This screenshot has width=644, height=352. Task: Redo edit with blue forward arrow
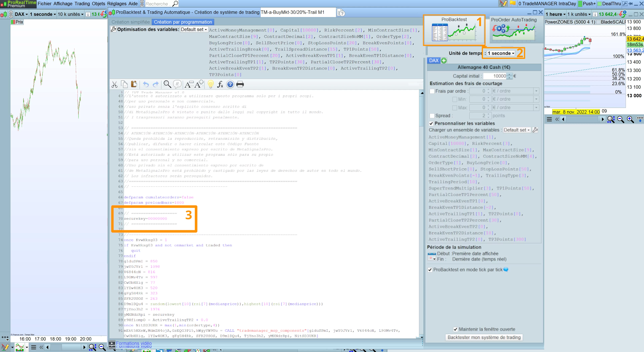click(x=155, y=85)
